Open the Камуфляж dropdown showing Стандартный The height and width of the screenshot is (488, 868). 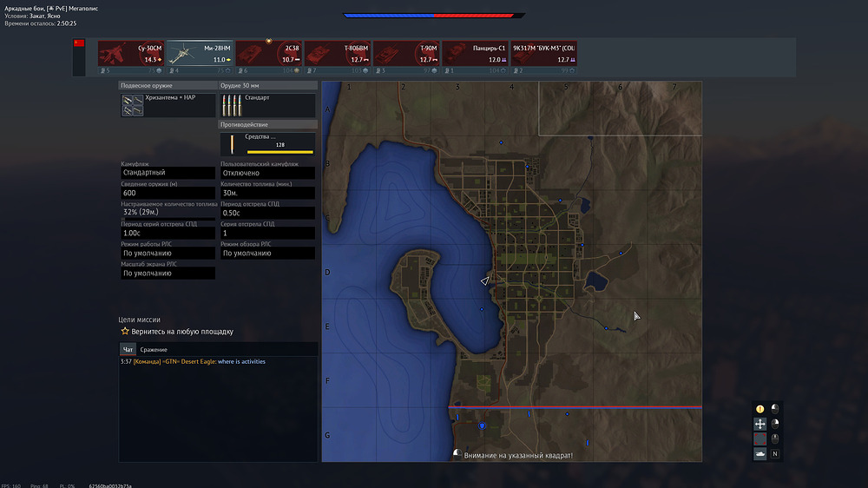tap(168, 173)
